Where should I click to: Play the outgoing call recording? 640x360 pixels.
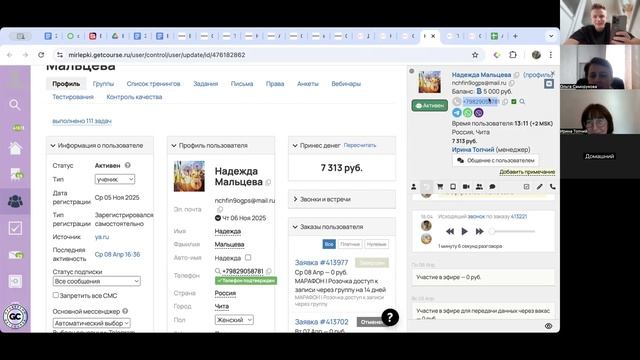point(464,231)
